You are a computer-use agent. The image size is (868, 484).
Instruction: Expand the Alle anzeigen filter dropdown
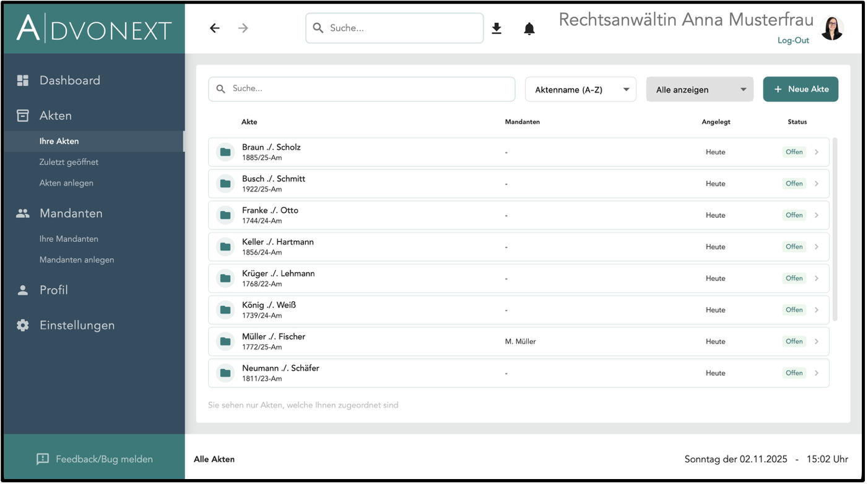coord(700,90)
